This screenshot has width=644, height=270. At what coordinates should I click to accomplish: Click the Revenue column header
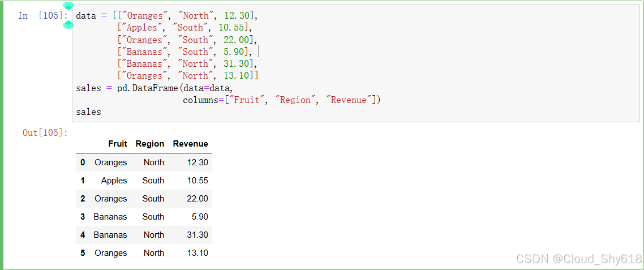pyautogui.click(x=191, y=144)
